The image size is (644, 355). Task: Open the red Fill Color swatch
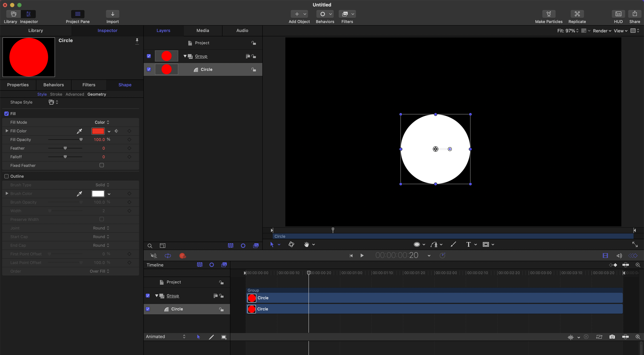click(98, 131)
